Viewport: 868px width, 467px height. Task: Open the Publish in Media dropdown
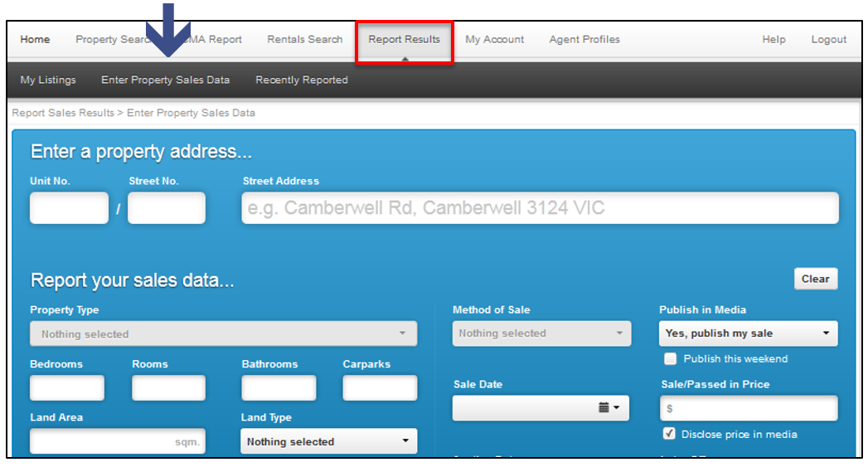click(748, 333)
